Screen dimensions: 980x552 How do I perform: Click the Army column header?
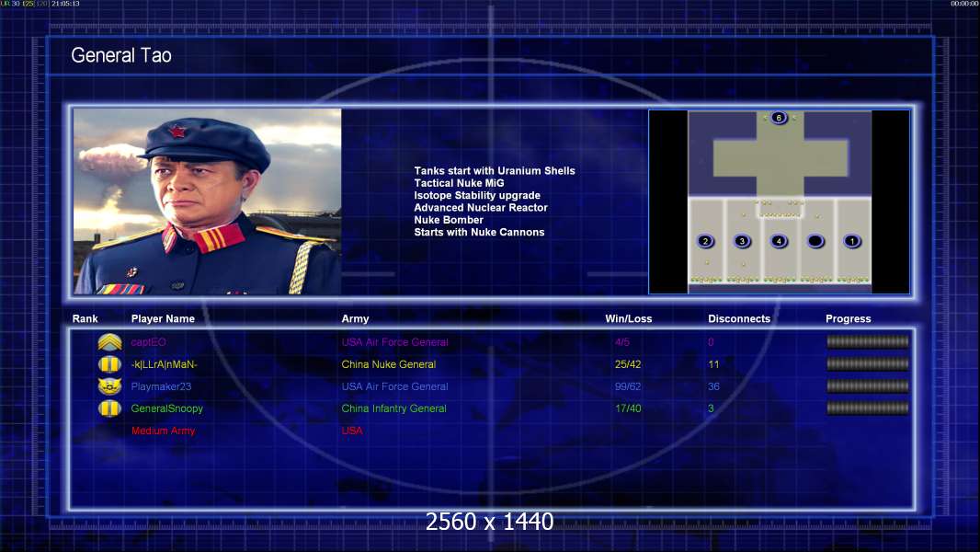pyautogui.click(x=355, y=319)
